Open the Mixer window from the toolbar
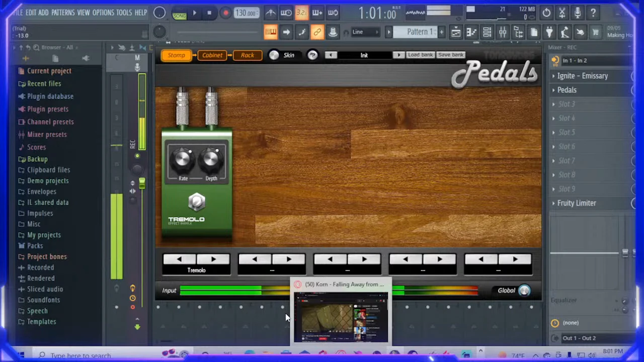Image resolution: width=644 pixels, height=362 pixels. pyautogui.click(x=503, y=32)
